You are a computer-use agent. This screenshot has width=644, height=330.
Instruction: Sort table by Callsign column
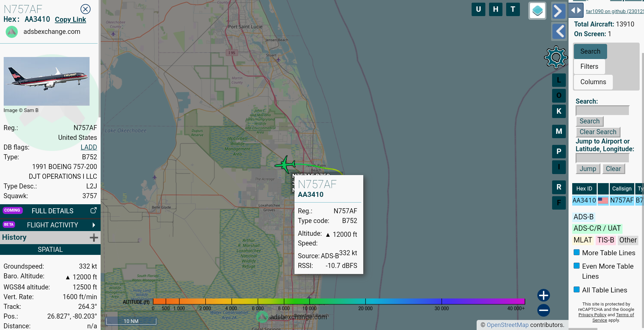tap(622, 188)
